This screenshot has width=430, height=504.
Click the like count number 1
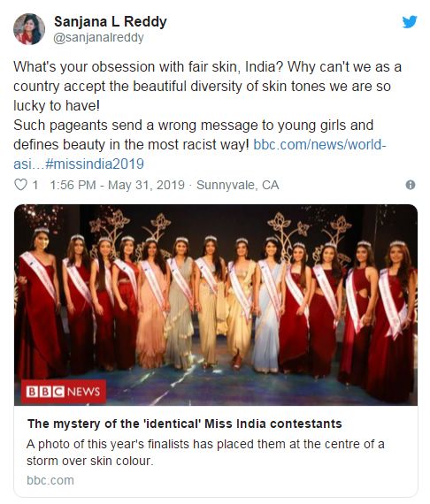[35, 185]
